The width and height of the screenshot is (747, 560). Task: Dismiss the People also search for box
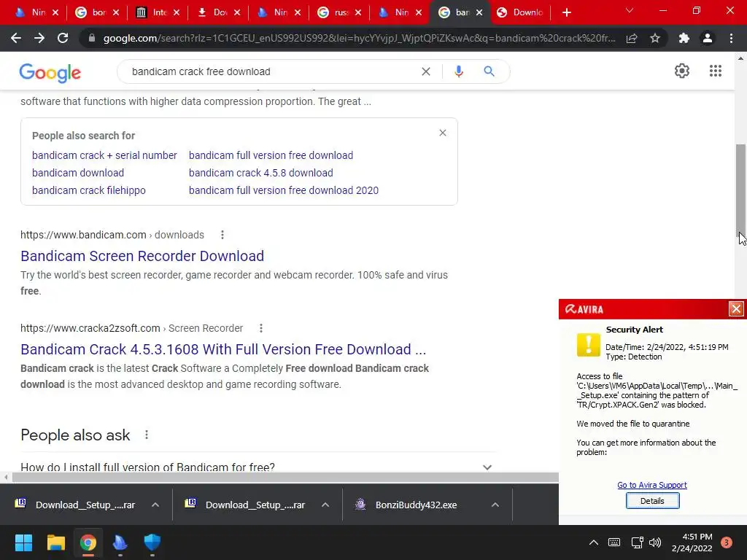point(443,133)
